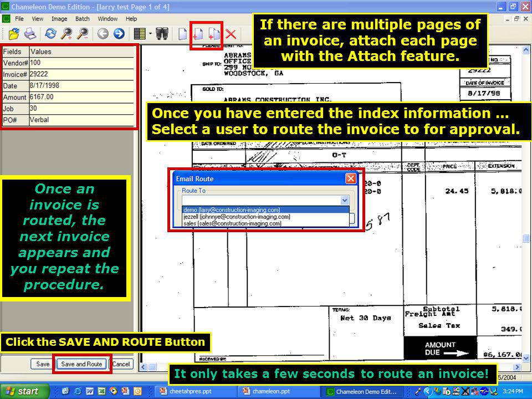Zoom in with the magnifier plus icon
532x399 pixels.
66,34
